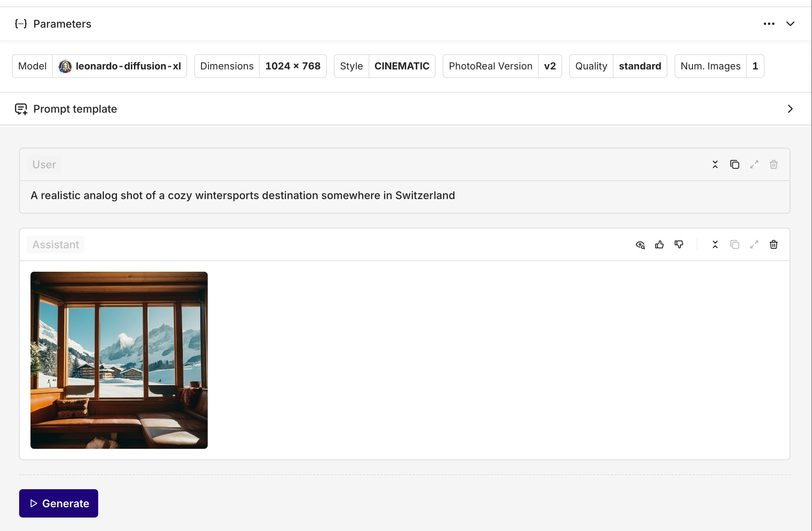Collapse the User message block
The height and width of the screenshot is (531, 812).
[x=715, y=164]
